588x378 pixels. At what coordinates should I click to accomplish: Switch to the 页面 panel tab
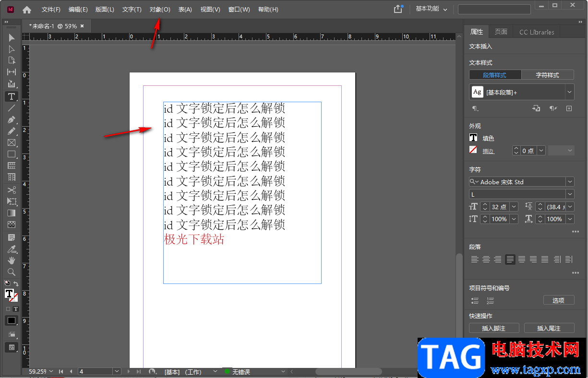click(501, 32)
